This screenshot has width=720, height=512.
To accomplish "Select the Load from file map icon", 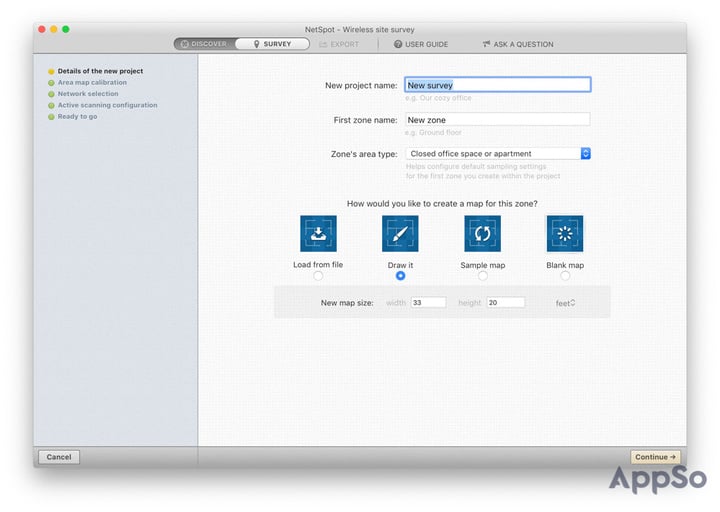I will [x=318, y=234].
